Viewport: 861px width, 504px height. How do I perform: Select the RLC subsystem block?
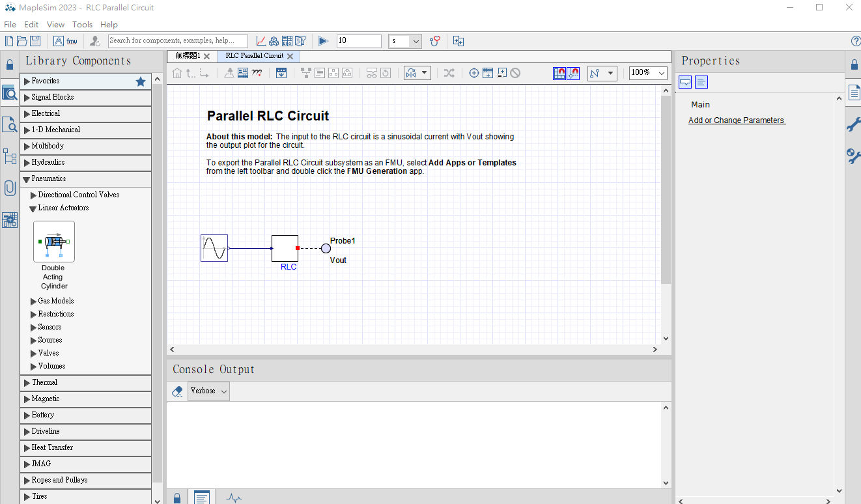click(x=285, y=248)
